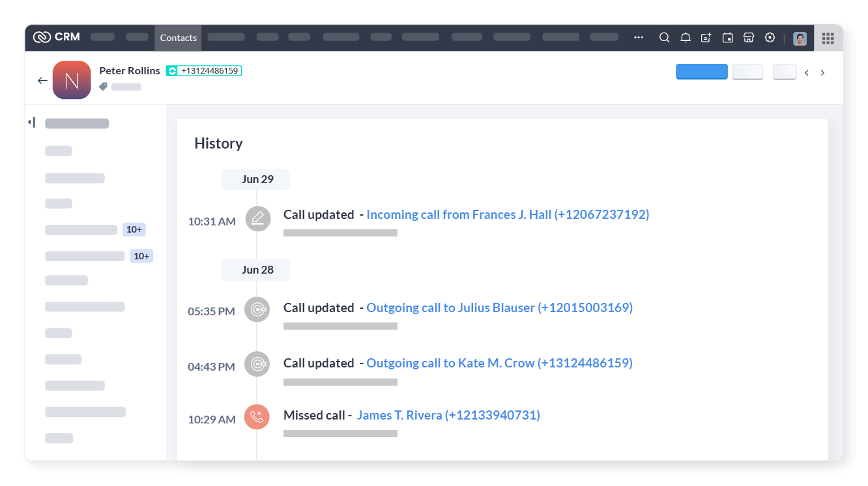
Task: Open Outgoing call to Julius Blauser link
Action: tap(499, 307)
